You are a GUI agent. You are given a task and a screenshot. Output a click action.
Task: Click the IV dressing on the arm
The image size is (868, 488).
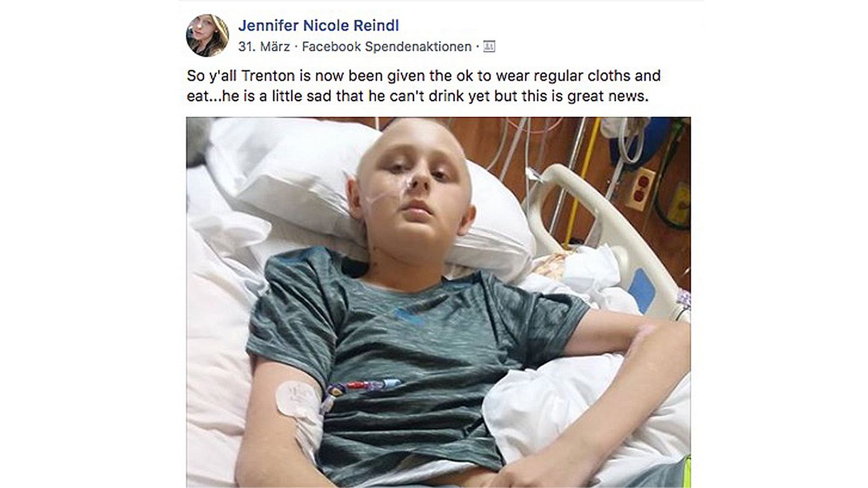pyautogui.click(x=297, y=399)
